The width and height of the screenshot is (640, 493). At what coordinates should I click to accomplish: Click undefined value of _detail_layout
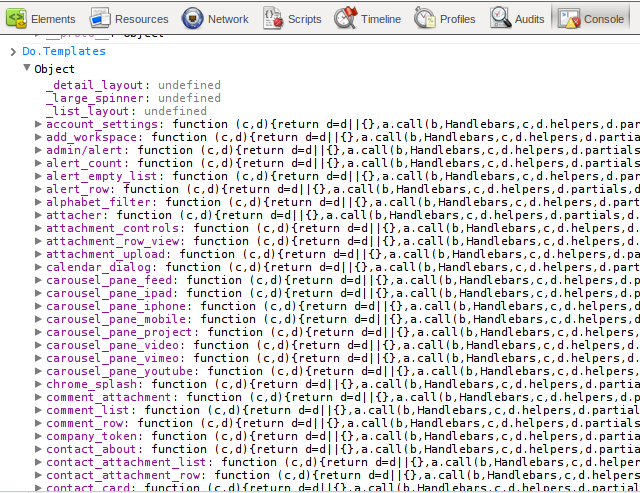(189, 85)
